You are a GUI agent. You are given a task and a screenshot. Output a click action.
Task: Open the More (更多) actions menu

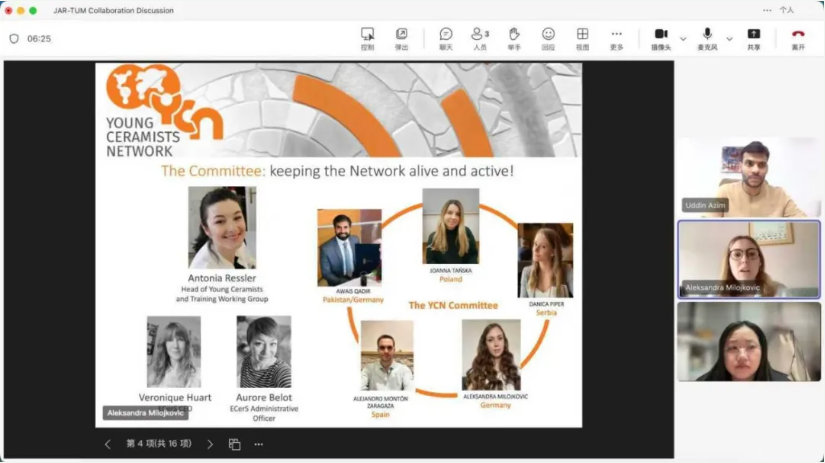616,38
